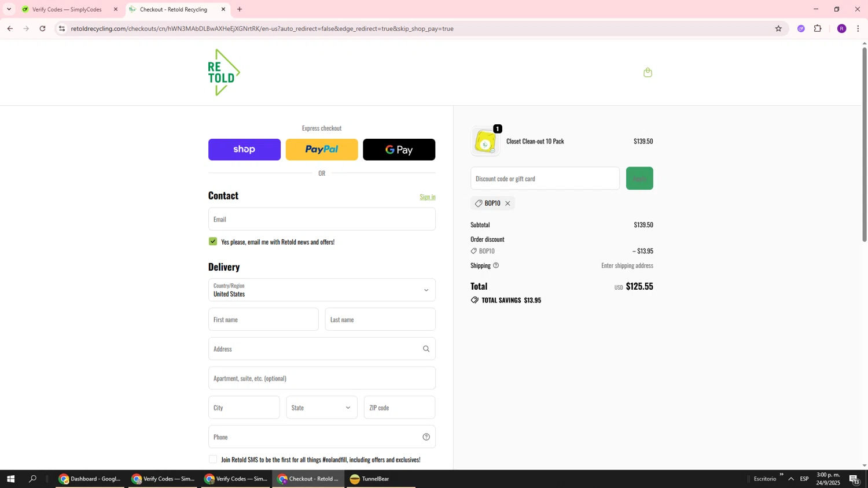868x488 pixels.
Task: Select the Checkout Retold Recycling tab
Action: 174,9
